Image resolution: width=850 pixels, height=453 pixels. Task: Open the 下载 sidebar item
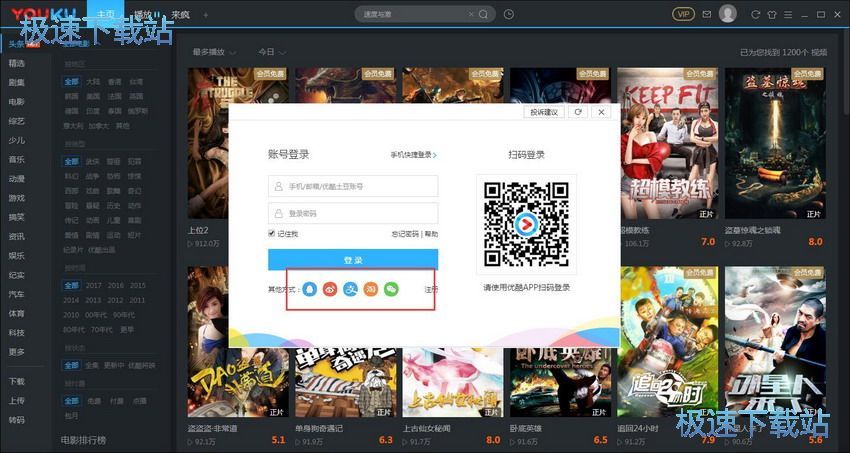pyautogui.click(x=17, y=381)
